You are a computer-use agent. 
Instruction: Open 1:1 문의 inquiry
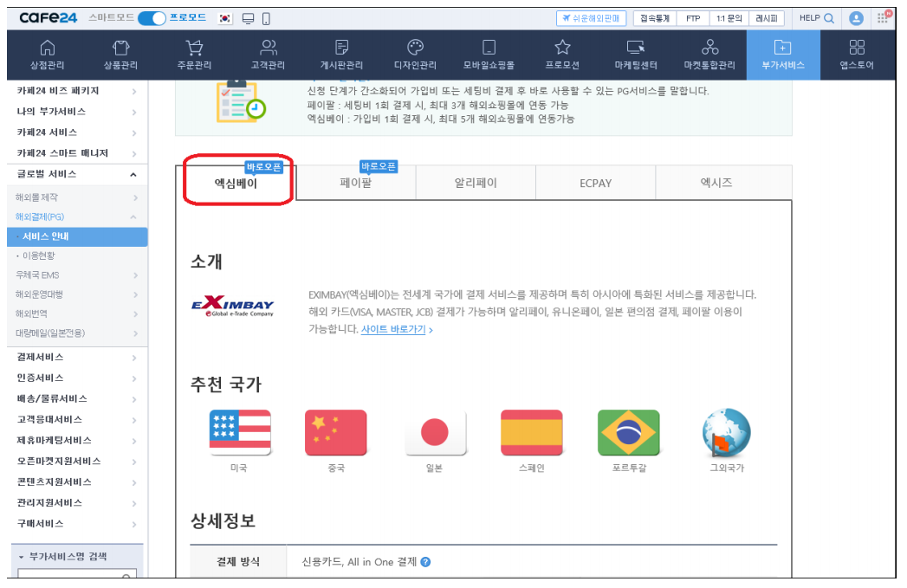pyautogui.click(x=729, y=18)
